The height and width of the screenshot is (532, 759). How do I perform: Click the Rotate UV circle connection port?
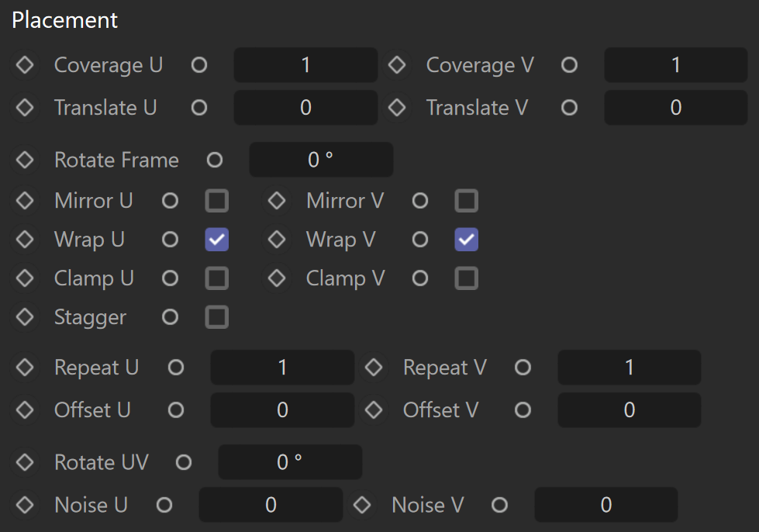click(184, 462)
